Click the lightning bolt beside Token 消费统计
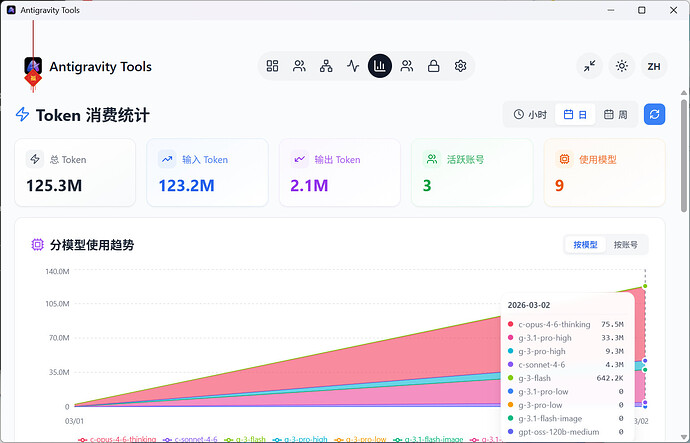 22,114
